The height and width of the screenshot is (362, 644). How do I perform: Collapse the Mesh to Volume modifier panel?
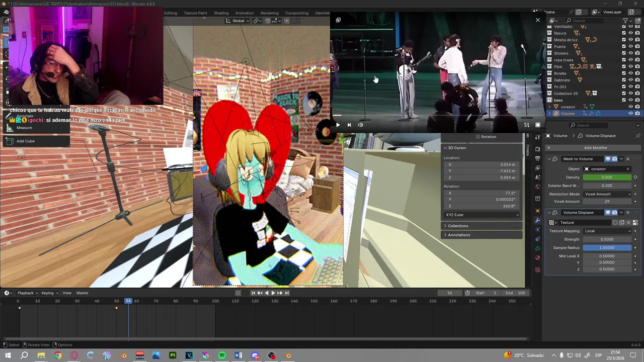(549, 159)
